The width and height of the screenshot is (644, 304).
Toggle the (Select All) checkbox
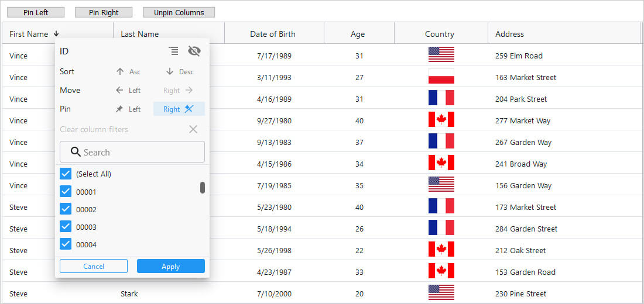click(x=66, y=174)
